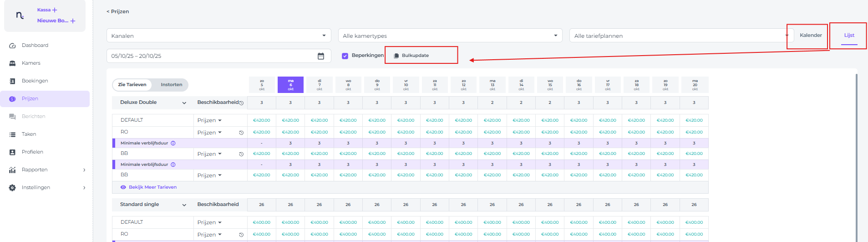Open the Alle kamertypes dropdown
The image size is (868, 242).
450,36
